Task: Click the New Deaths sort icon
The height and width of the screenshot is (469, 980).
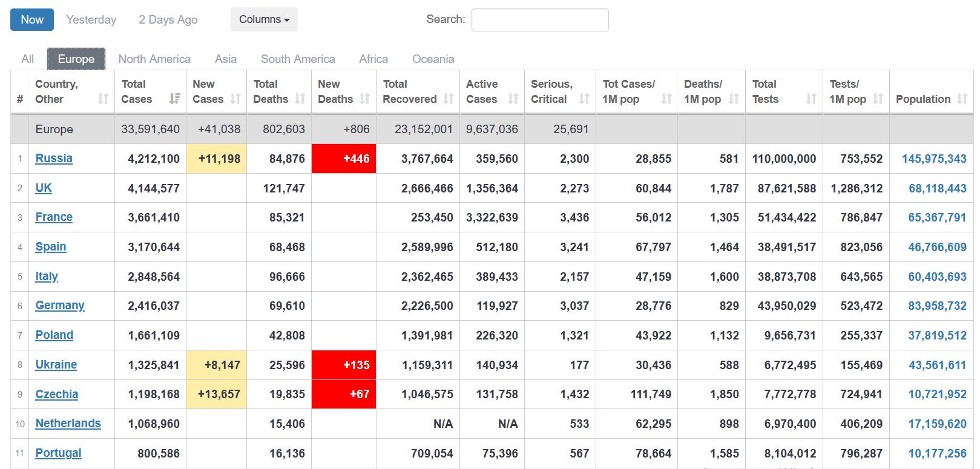Action: [x=364, y=99]
